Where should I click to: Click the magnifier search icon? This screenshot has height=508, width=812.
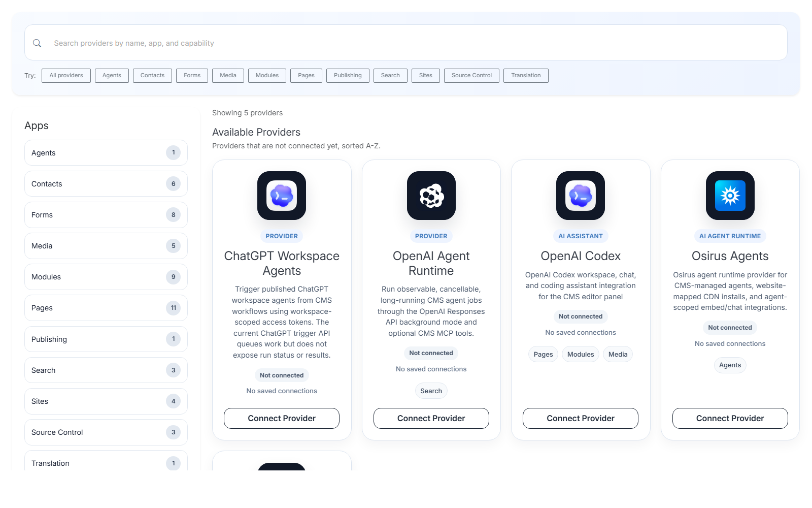pos(37,43)
